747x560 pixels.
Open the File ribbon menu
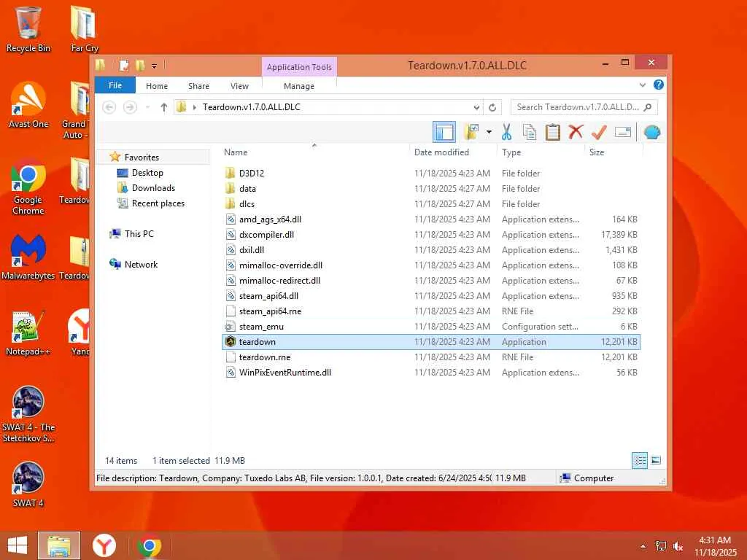coord(115,86)
